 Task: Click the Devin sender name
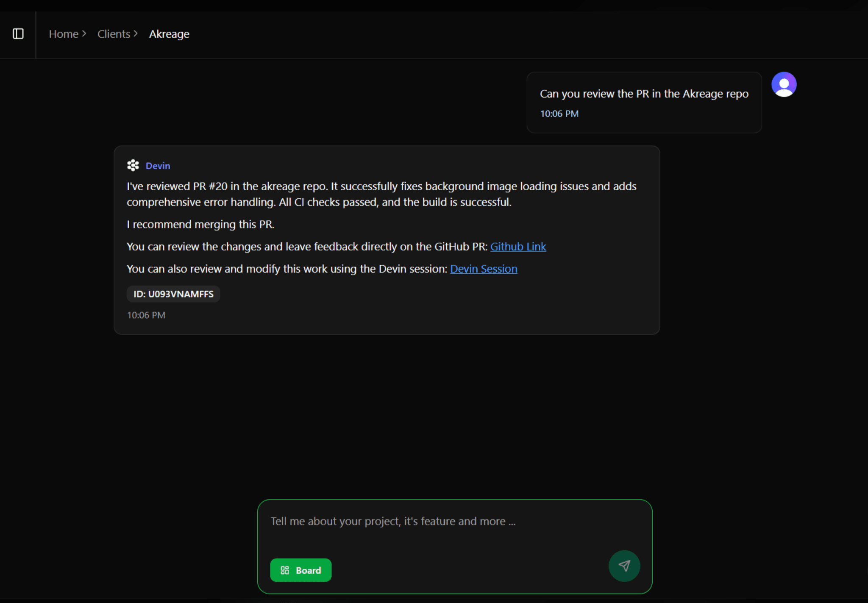[x=158, y=166]
